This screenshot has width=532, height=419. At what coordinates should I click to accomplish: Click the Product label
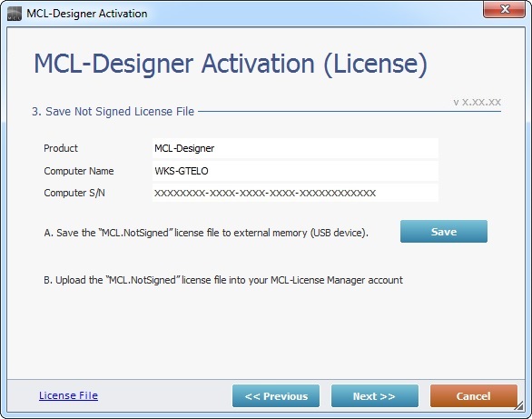[61, 148]
